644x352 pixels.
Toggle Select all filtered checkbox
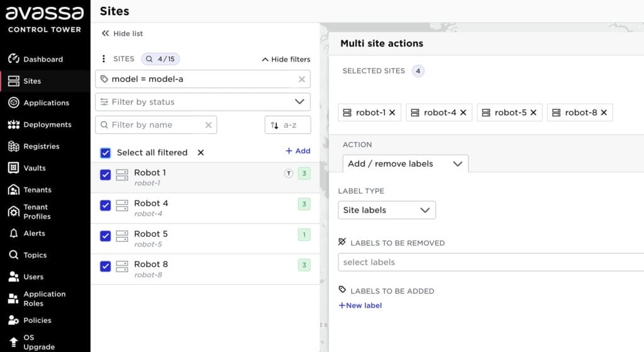[106, 153]
